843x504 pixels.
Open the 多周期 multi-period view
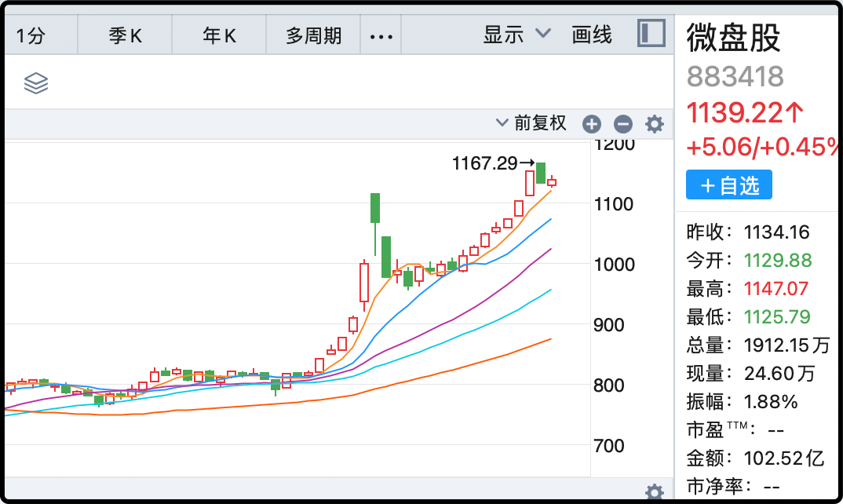[x=313, y=35]
